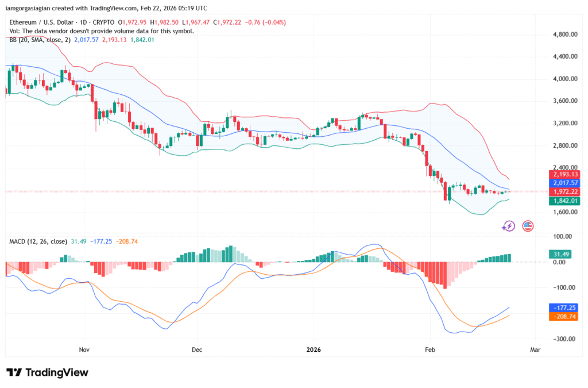Toggle the orange -208.74 signal line value tag

coord(563,315)
